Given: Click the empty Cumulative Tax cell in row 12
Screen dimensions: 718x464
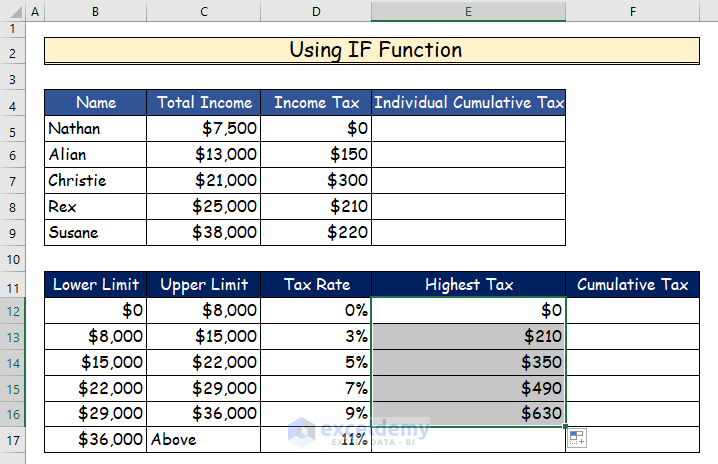Looking at the screenshot, I should (x=632, y=310).
